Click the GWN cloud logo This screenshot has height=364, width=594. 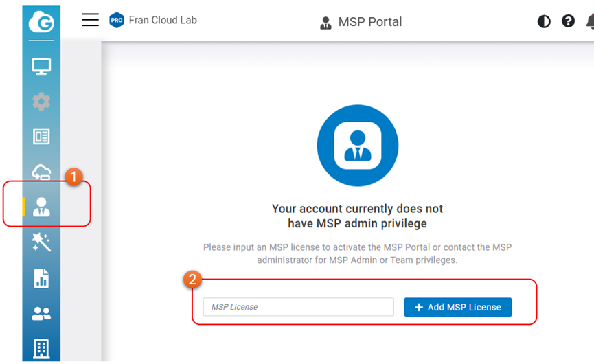[41, 23]
